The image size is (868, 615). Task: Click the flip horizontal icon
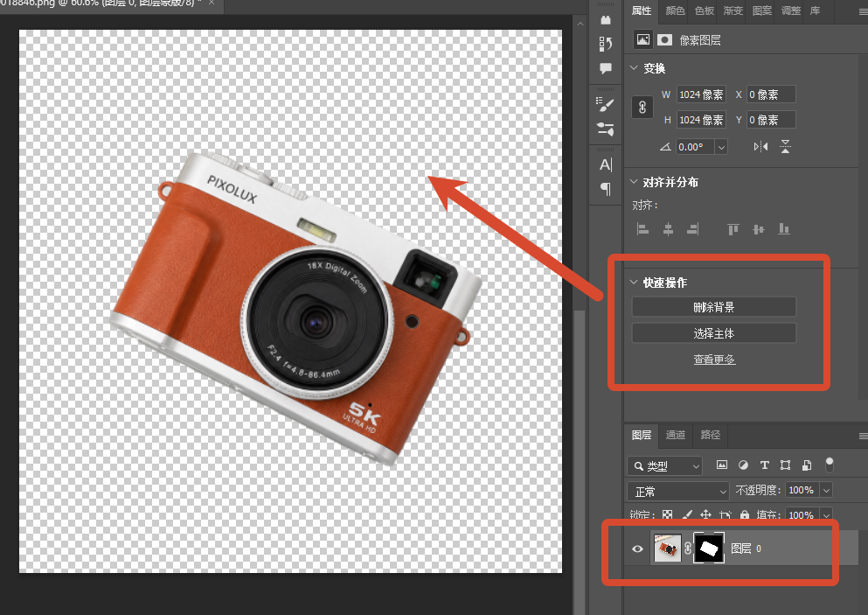[x=760, y=147]
